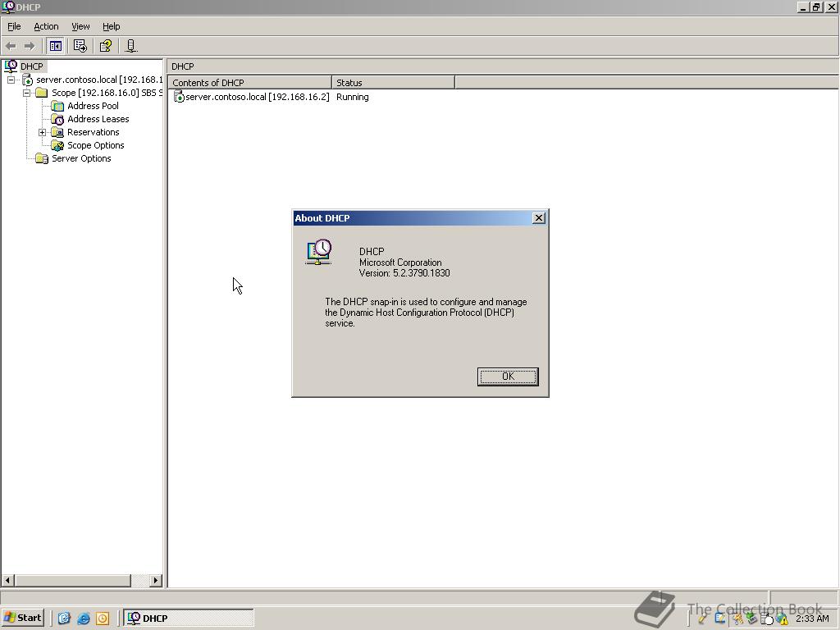Screen dimensions: 840x630
Task: Click the Scope folder icon in tree
Action: [42, 93]
